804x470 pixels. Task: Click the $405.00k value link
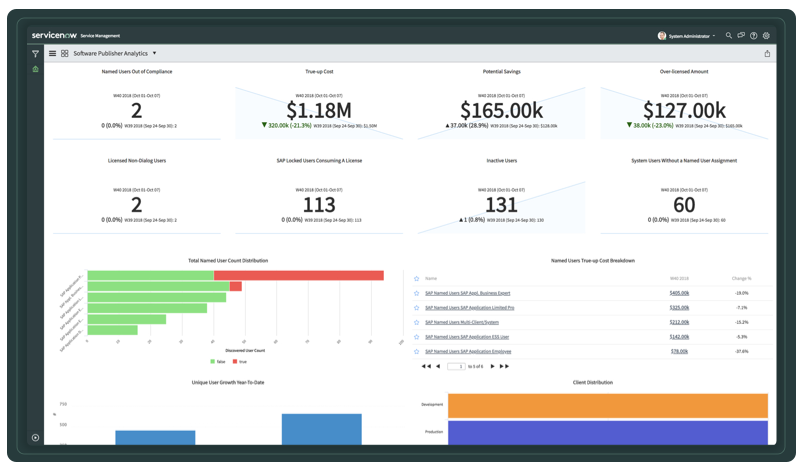point(679,293)
